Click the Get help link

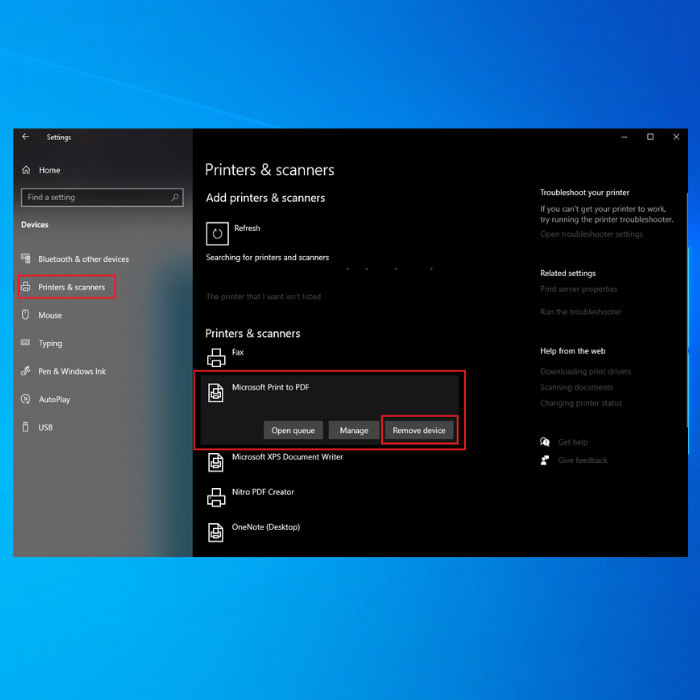[573, 442]
